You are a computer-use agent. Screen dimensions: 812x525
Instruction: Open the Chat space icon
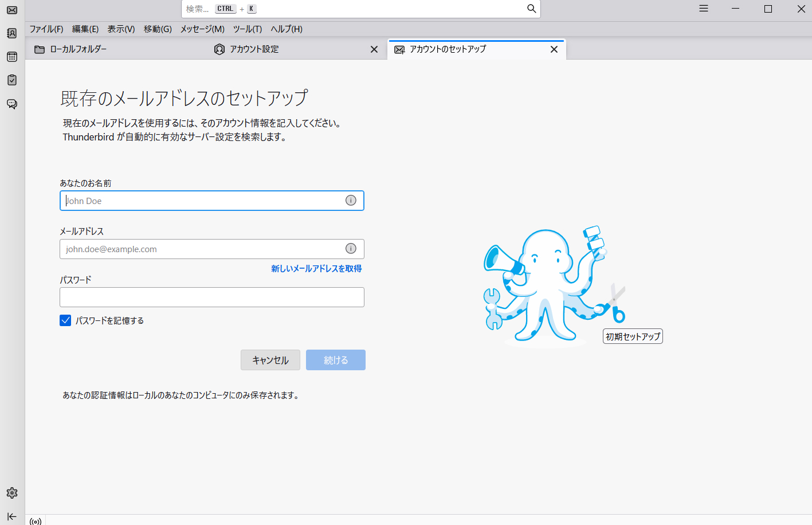click(12, 104)
